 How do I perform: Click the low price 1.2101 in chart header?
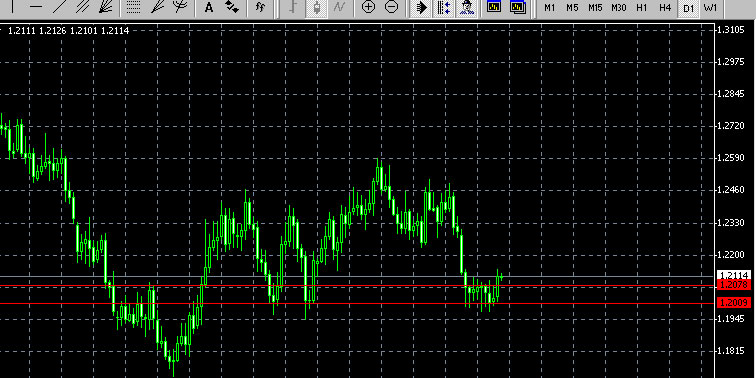point(84,31)
